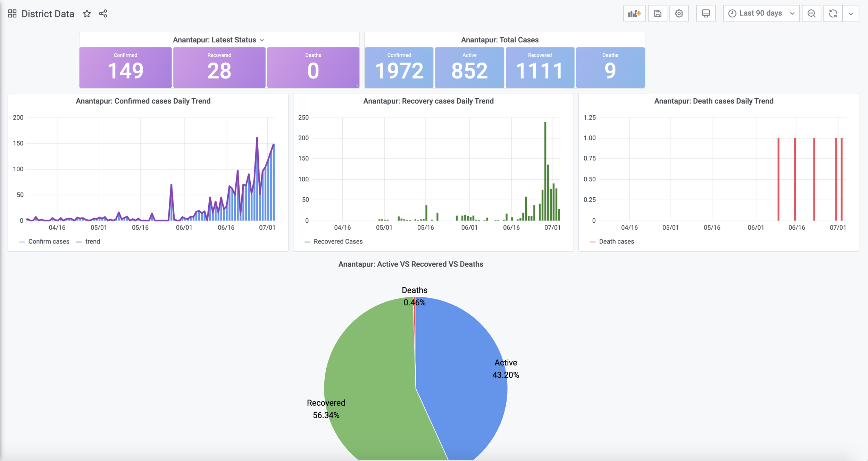This screenshot has height=461, width=868.
Task: Click the Anantapur: Total Cases panel title
Action: tap(499, 40)
